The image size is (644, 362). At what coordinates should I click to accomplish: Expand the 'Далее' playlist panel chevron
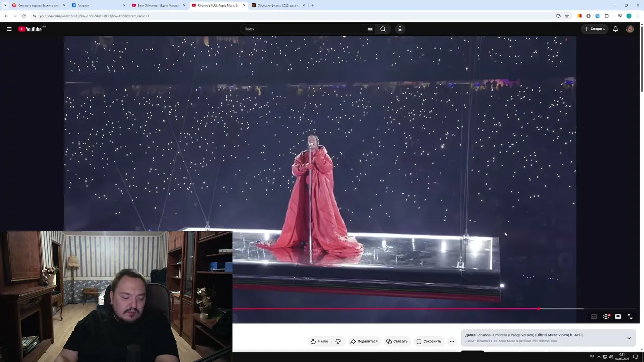pyautogui.click(x=629, y=338)
